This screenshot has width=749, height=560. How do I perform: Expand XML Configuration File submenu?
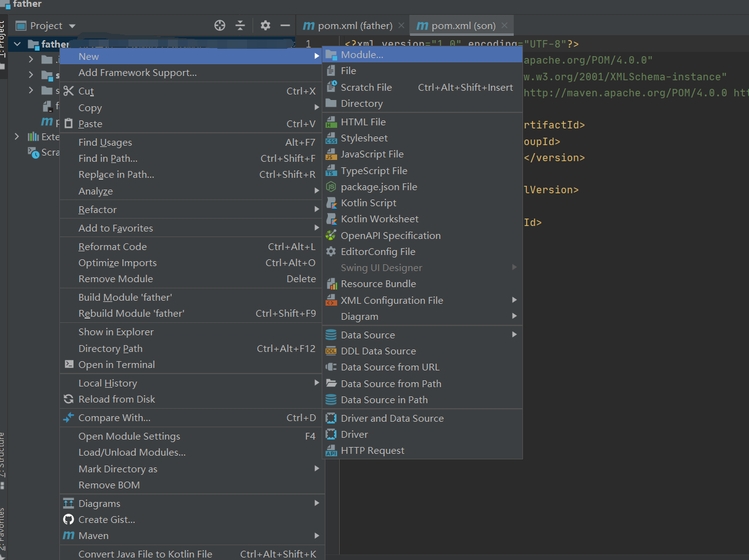pyautogui.click(x=391, y=300)
